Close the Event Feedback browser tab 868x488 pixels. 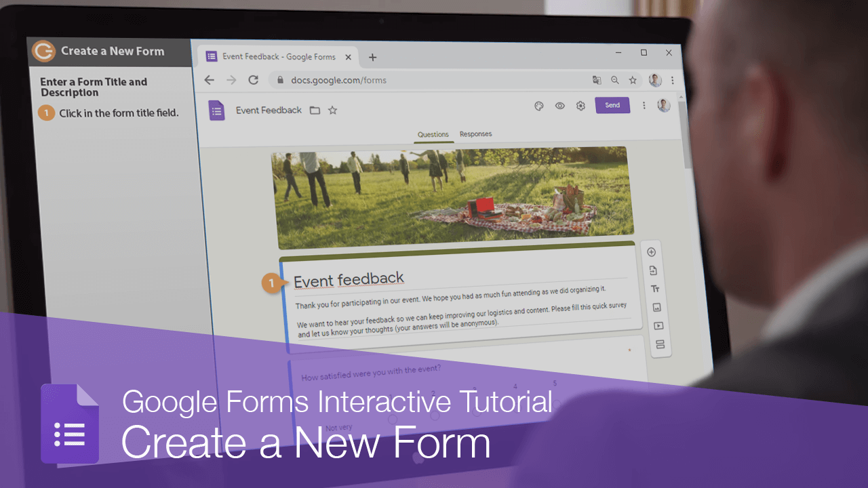point(349,57)
